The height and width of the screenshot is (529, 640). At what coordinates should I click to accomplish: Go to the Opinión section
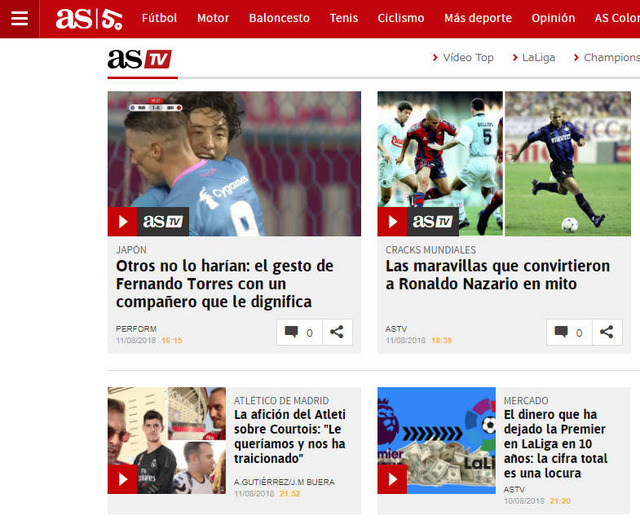[553, 18]
